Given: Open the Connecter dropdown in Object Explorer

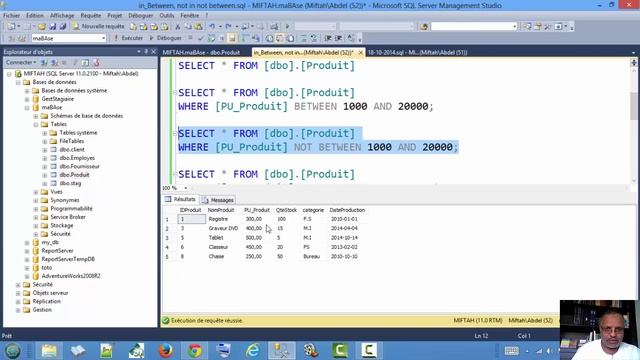Looking at the screenshot, I should (x=21, y=62).
